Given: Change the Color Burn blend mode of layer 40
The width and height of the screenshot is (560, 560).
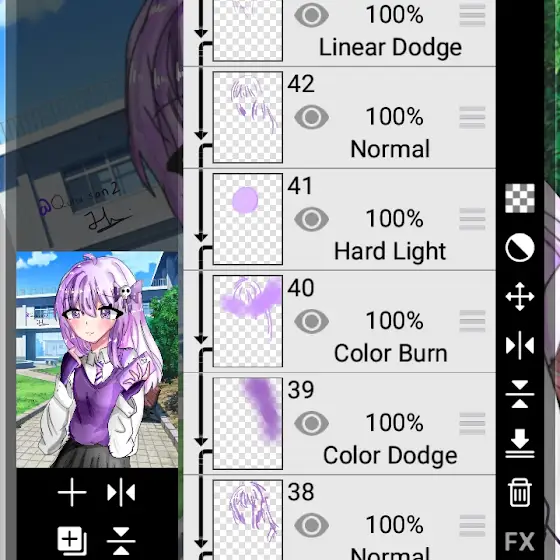Looking at the screenshot, I should 390,354.
